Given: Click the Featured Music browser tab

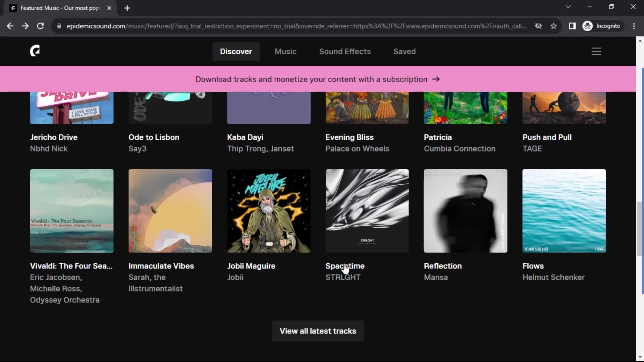Looking at the screenshot, I should (60, 8).
